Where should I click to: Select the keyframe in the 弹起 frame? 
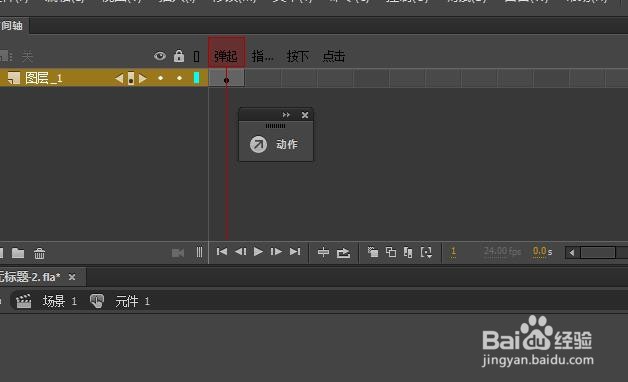[226, 78]
